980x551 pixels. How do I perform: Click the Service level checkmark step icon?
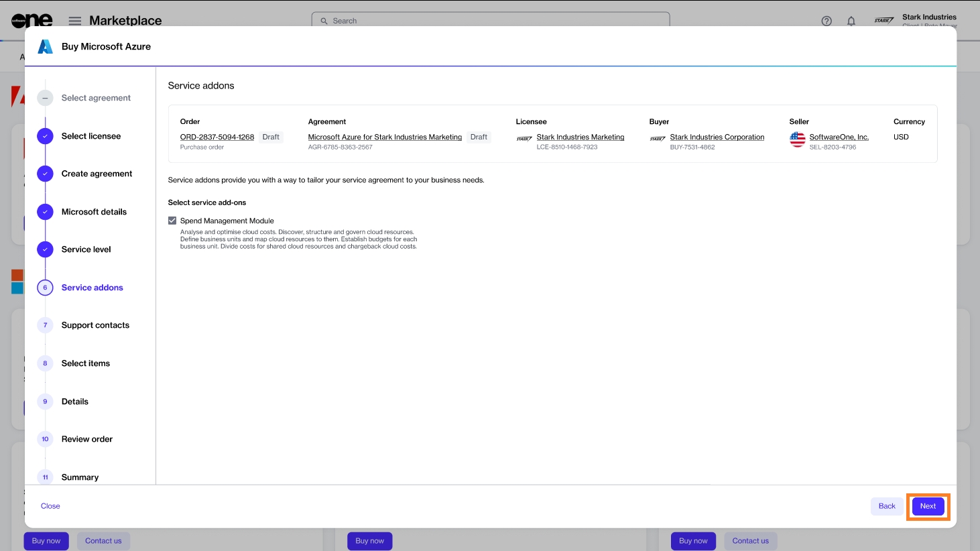pyautogui.click(x=45, y=249)
